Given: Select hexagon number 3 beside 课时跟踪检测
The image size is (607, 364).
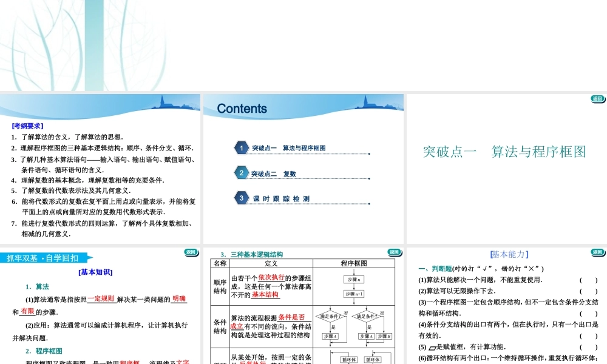Looking at the screenshot, I should coord(242,198).
